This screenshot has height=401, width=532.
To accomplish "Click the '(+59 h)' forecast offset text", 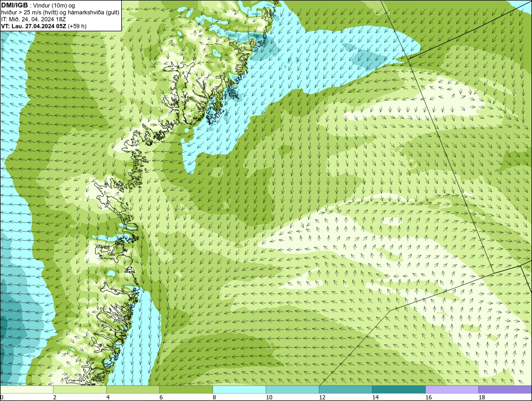I will pos(77,26).
